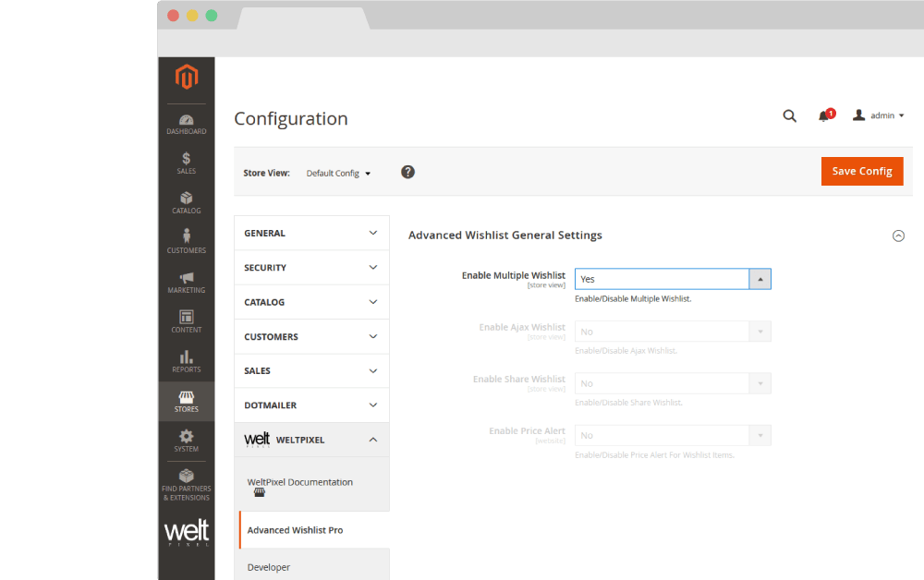Image resolution: width=924 pixels, height=580 pixels.
Task: Open the Reports bar chart icon
Action: click(x=187, y=361)
